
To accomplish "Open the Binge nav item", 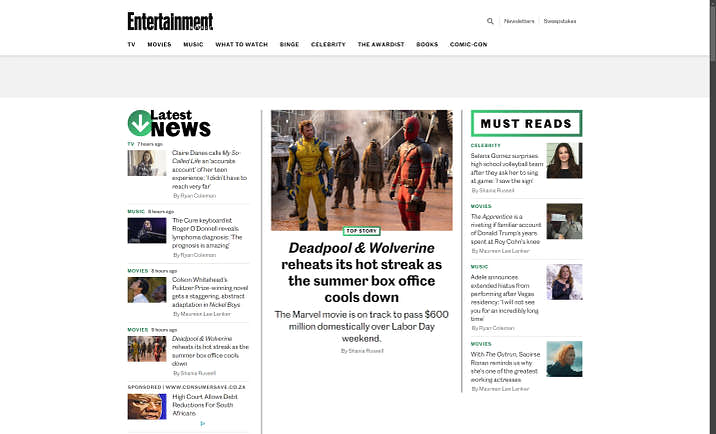I will point(290,44).
